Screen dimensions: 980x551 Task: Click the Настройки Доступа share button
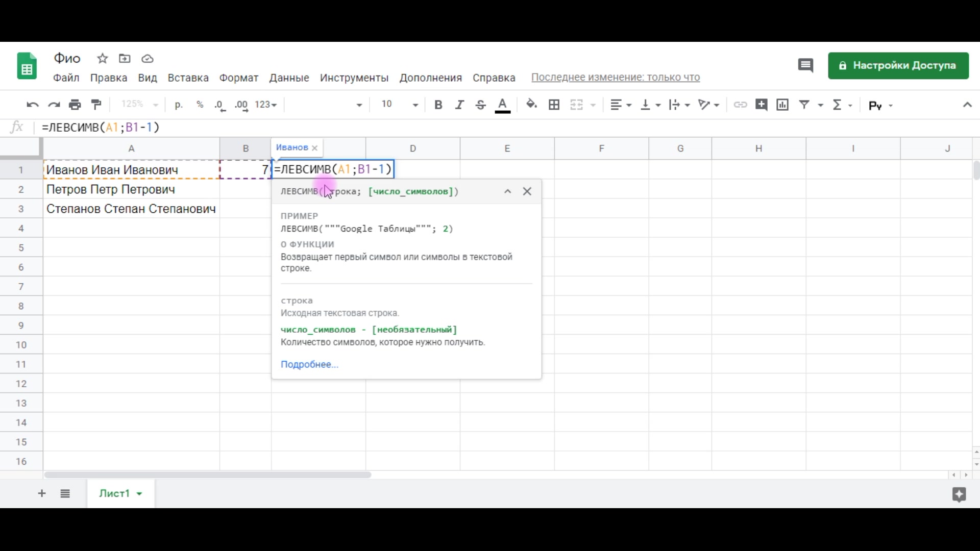[898, 66]
